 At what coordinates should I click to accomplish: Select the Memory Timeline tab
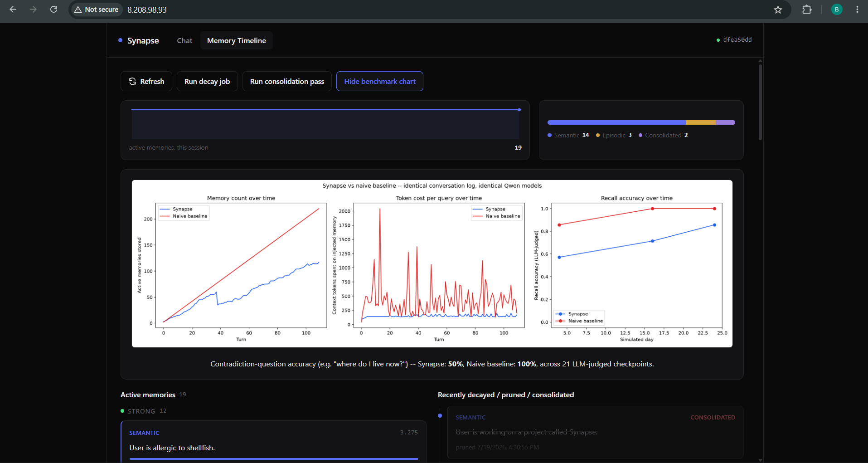[x=237, y=40]
